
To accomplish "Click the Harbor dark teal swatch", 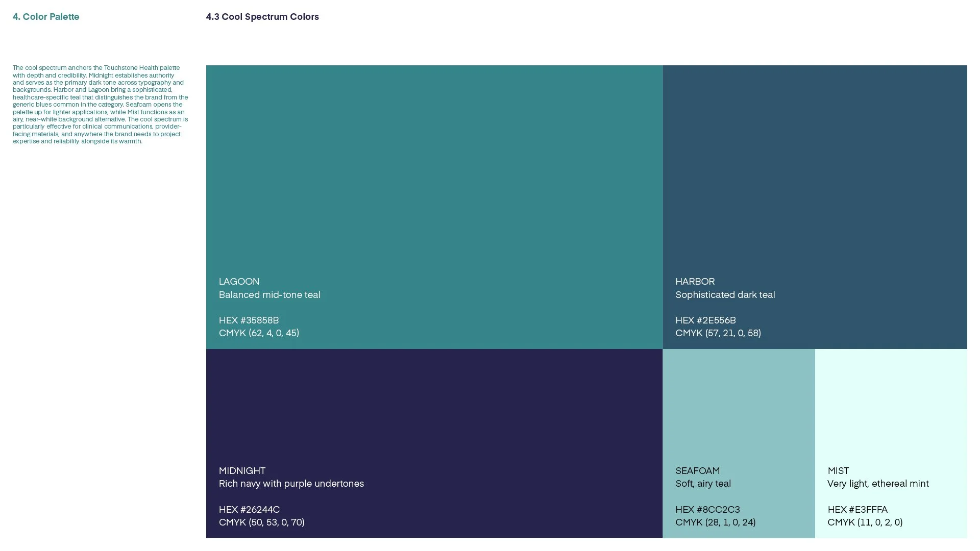I will pyautogui.click(x=815, y=168).
